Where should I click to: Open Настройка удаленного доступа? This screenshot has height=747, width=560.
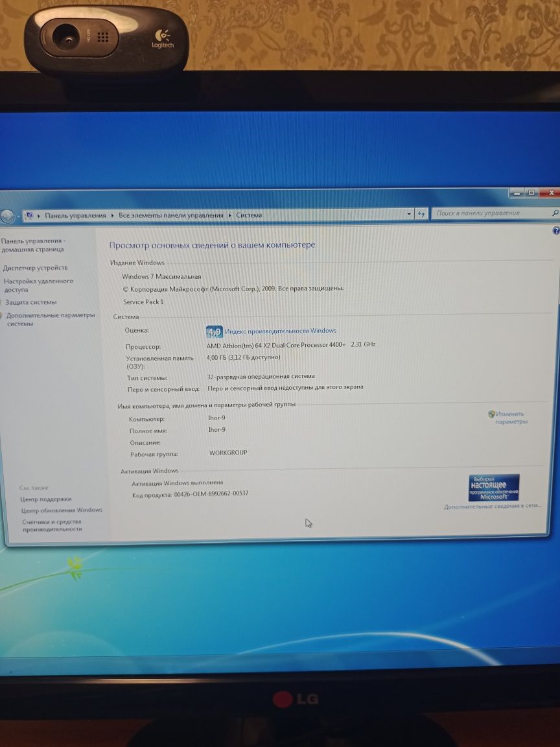[39, 285]
